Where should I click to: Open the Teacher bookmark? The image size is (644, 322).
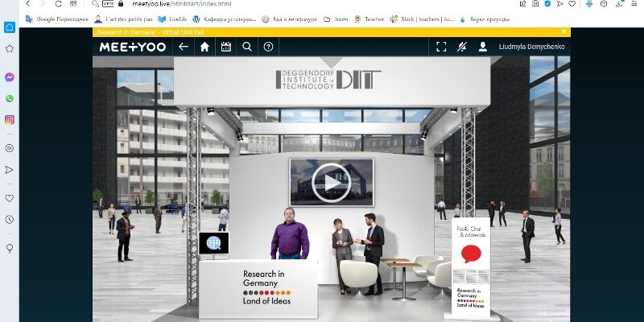[x=369, y=19]
